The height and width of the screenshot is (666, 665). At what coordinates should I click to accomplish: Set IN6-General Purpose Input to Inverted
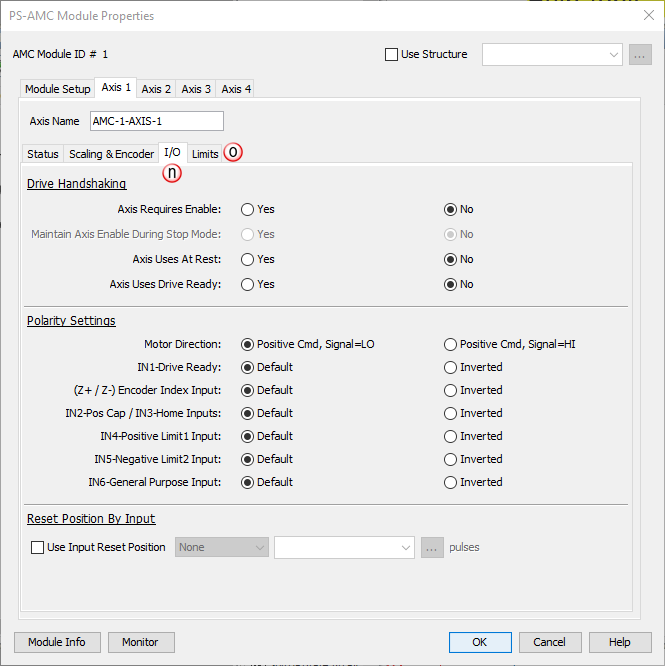pos(450,482)
